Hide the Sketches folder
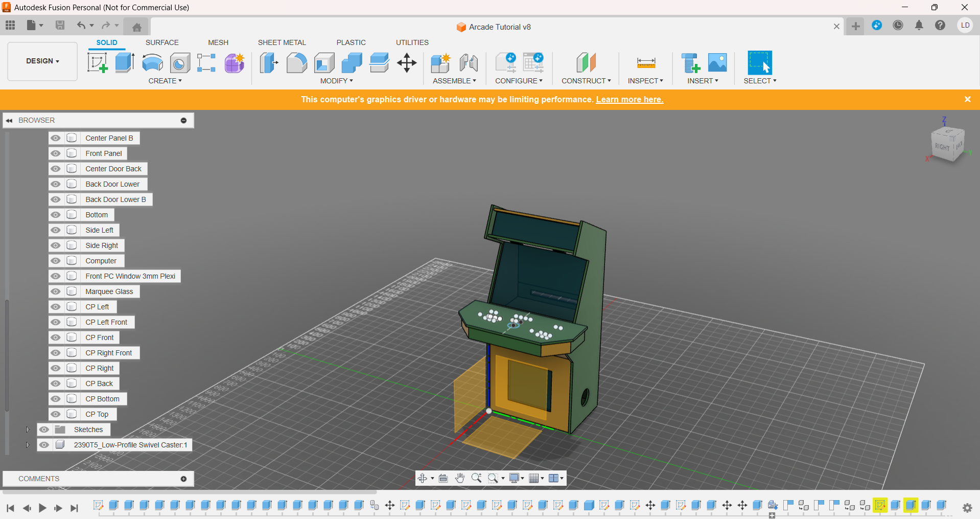 (44, 430)
